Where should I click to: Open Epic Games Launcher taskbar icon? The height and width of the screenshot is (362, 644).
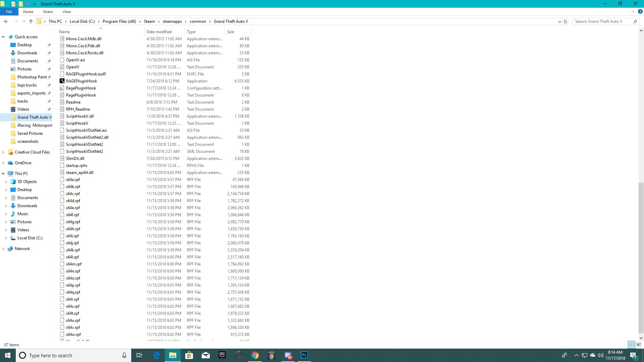tap(222, 355)
